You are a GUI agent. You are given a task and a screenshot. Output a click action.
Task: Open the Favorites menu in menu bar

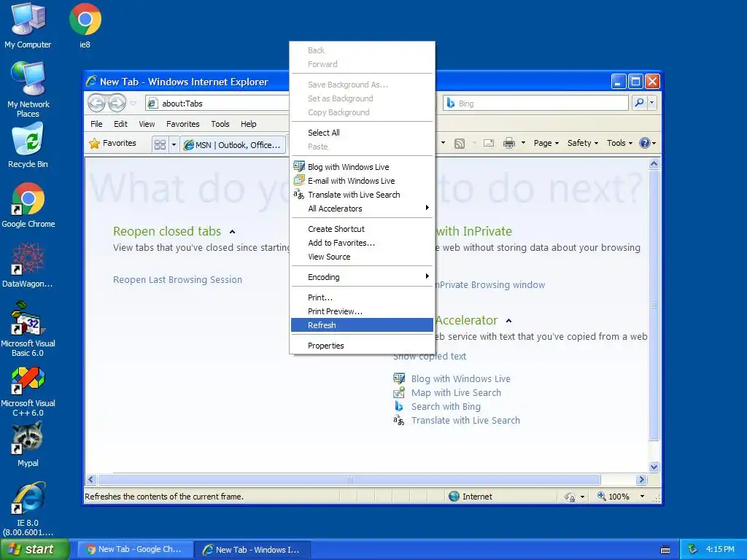click(183, 124)
